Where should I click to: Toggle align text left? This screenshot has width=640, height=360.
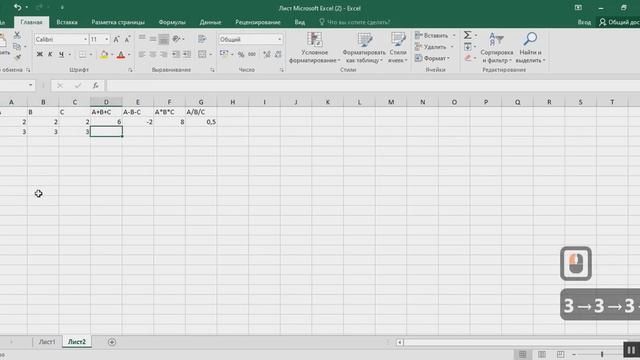[x=142, y=54]
